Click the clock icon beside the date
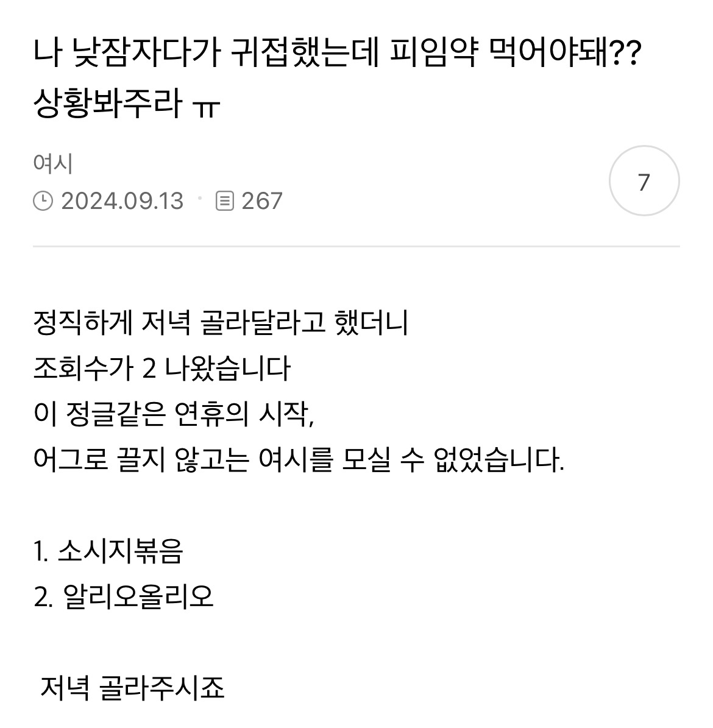The image size is (713, 728). point(43,201)
